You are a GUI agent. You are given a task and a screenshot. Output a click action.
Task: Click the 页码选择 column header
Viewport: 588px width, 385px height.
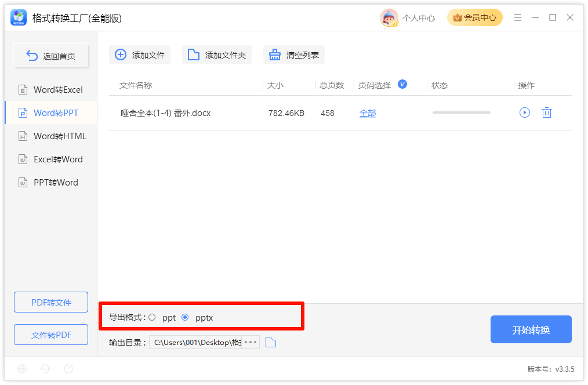[375, 85]
